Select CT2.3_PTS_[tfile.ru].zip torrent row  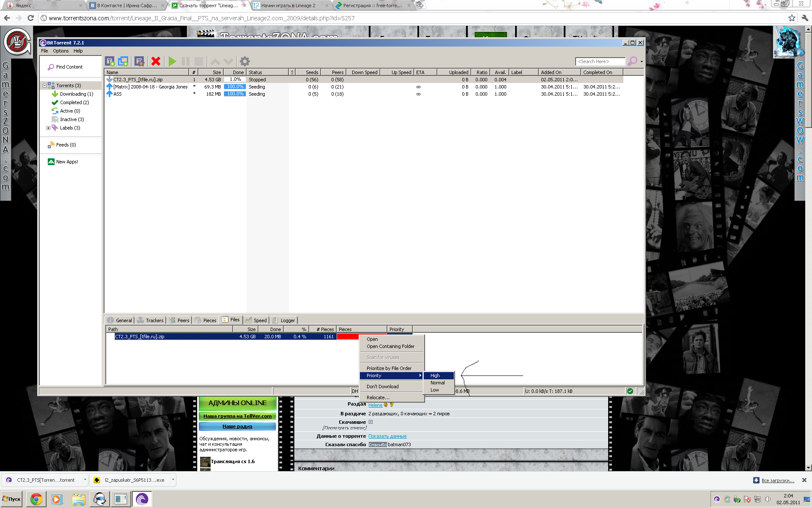pos(364,80)
